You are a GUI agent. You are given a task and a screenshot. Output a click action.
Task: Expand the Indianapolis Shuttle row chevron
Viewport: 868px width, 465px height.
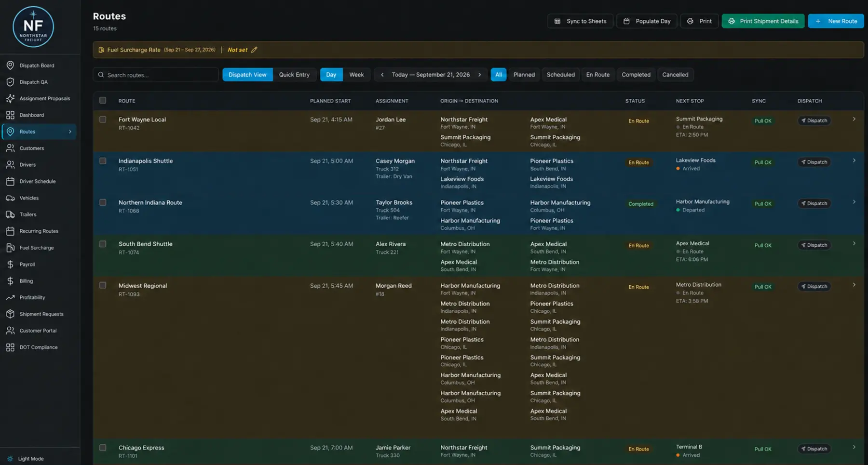coord(854,160)
